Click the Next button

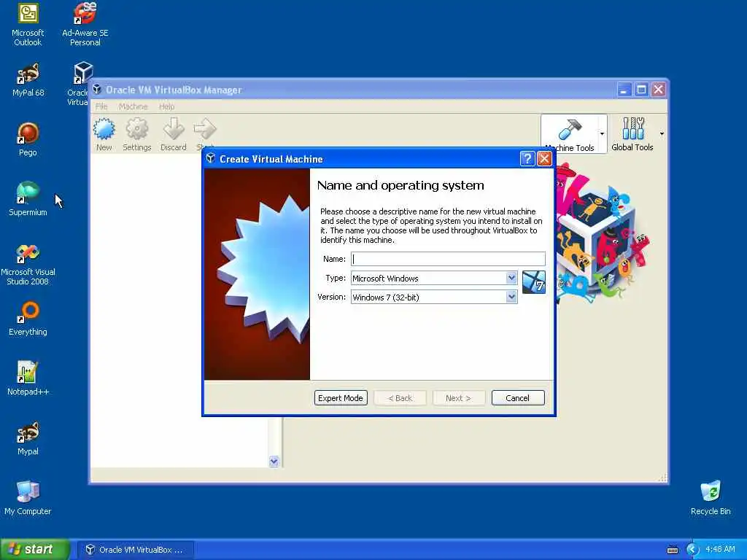point(459,398)
